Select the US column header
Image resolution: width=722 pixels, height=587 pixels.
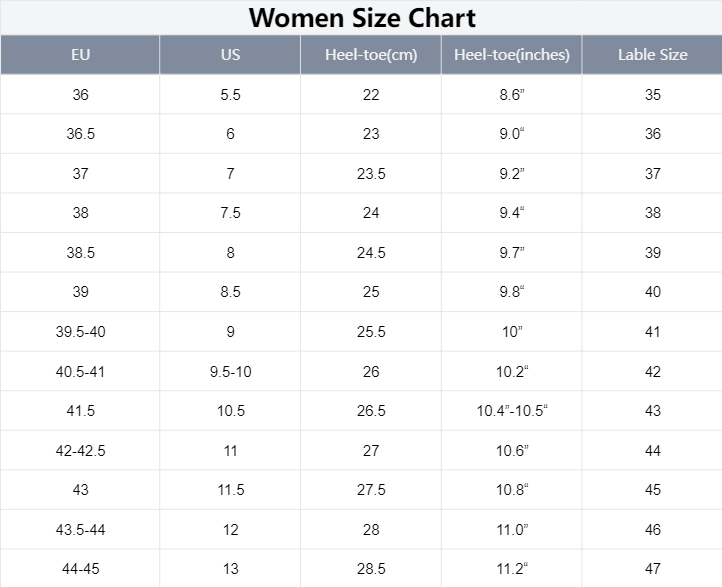click(230, 55)
